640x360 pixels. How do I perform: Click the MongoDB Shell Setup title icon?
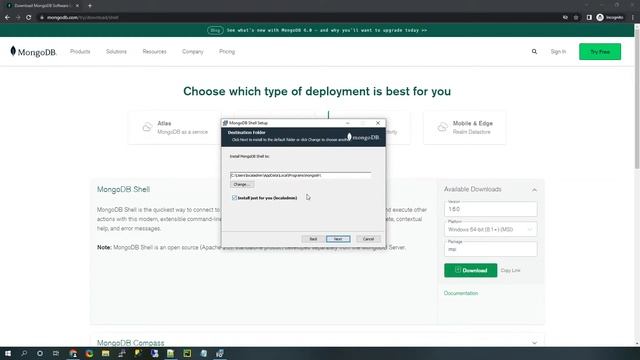pos(225,123)
